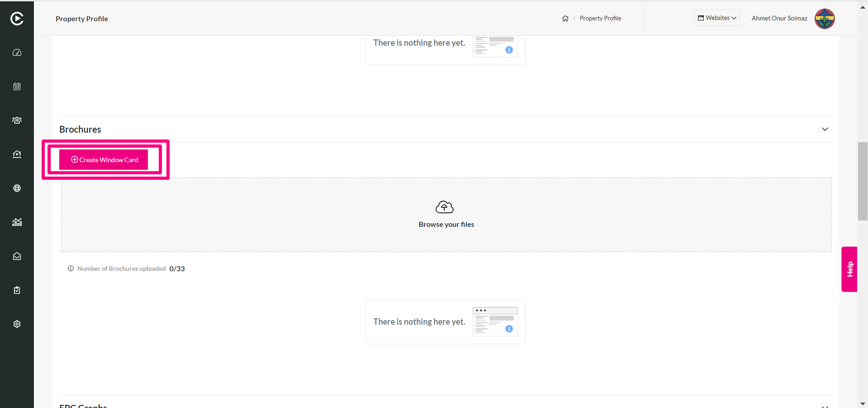Viewport: 868px width, 408px height.
Task: Open the app logo at sidebar top
Action: (x=17, y=19)
